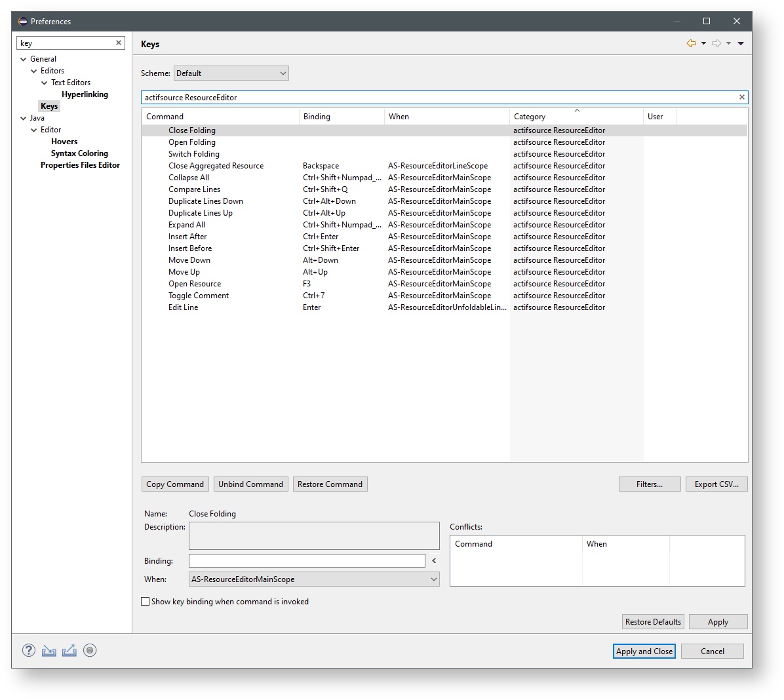This screenshot has width=784, height=700.
Task: Click the Forward navigation arrow icon
Action: pos(716,43)
